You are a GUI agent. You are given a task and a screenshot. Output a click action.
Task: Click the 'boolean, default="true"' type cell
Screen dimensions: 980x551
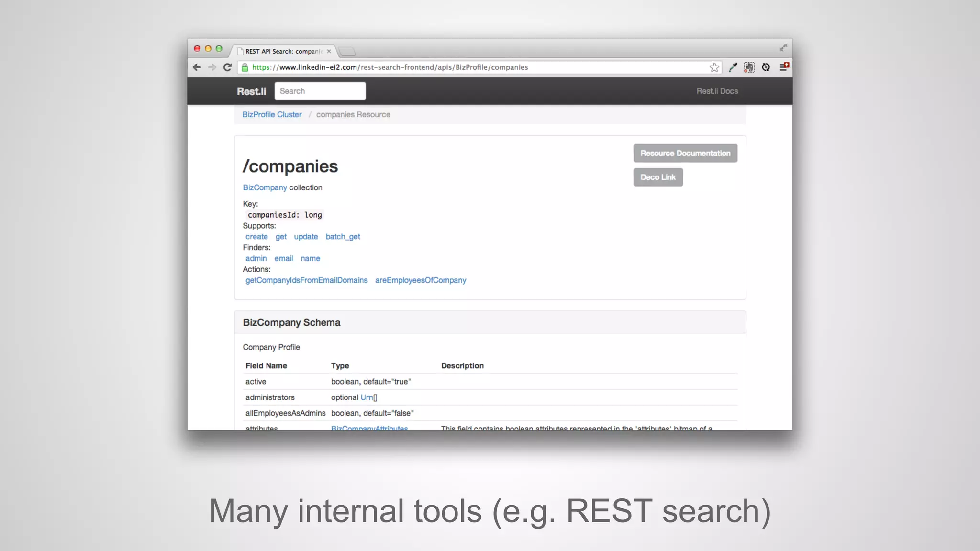tap(371, 382)
